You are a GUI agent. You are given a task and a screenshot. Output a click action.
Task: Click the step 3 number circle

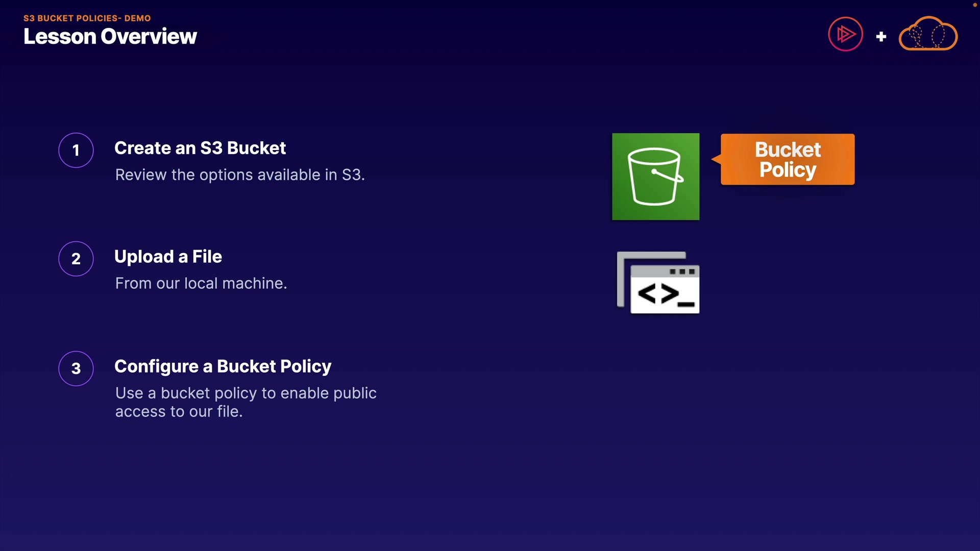76,368
